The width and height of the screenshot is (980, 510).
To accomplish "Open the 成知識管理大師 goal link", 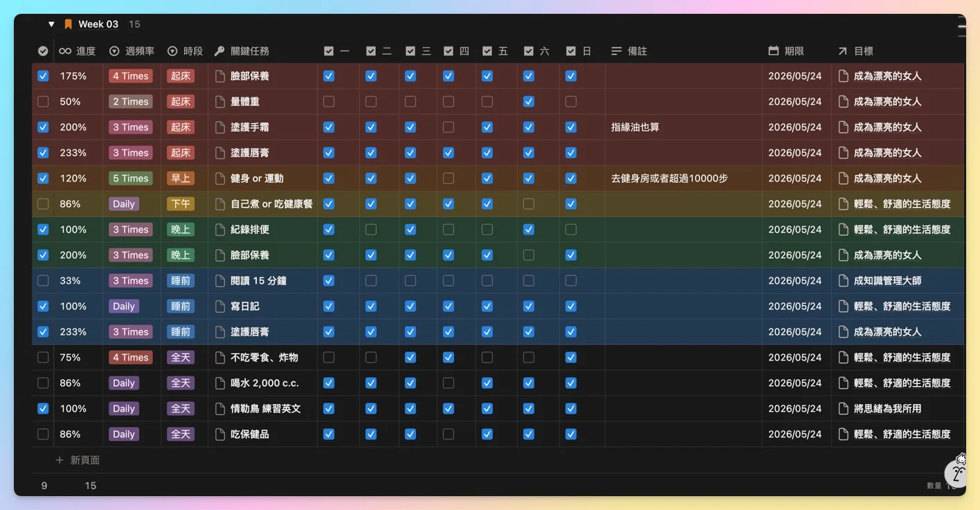I will 888,281.
